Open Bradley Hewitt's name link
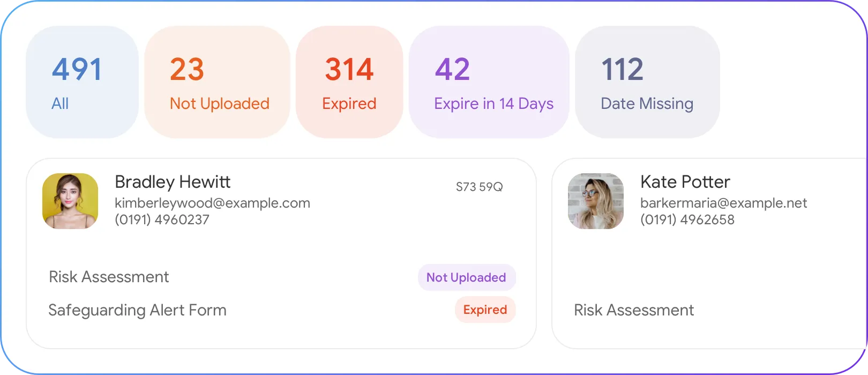Image resolution: width=868 pixels, height=375 pixels. pyautogui.click(x=173, y=182)
